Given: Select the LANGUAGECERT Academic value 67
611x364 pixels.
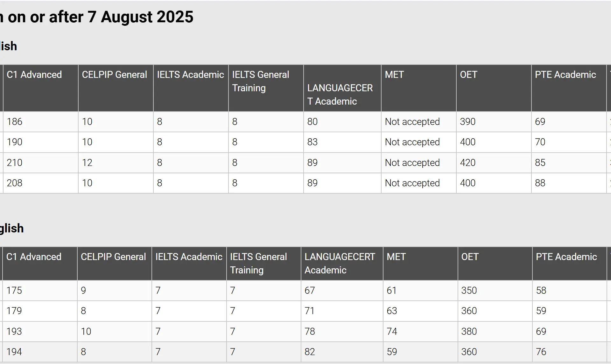Looking at the screenshot, I should [310, 291].
